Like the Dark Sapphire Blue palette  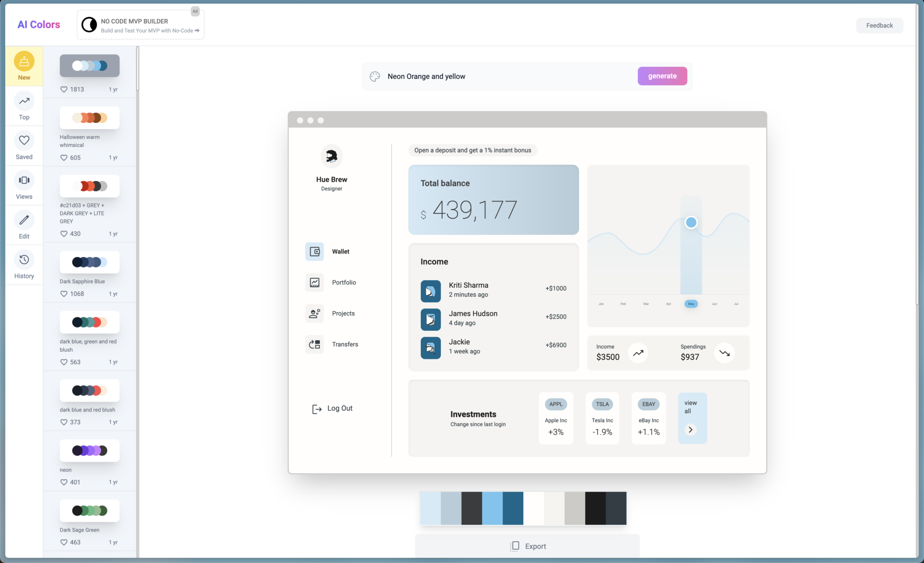[64, 294]
